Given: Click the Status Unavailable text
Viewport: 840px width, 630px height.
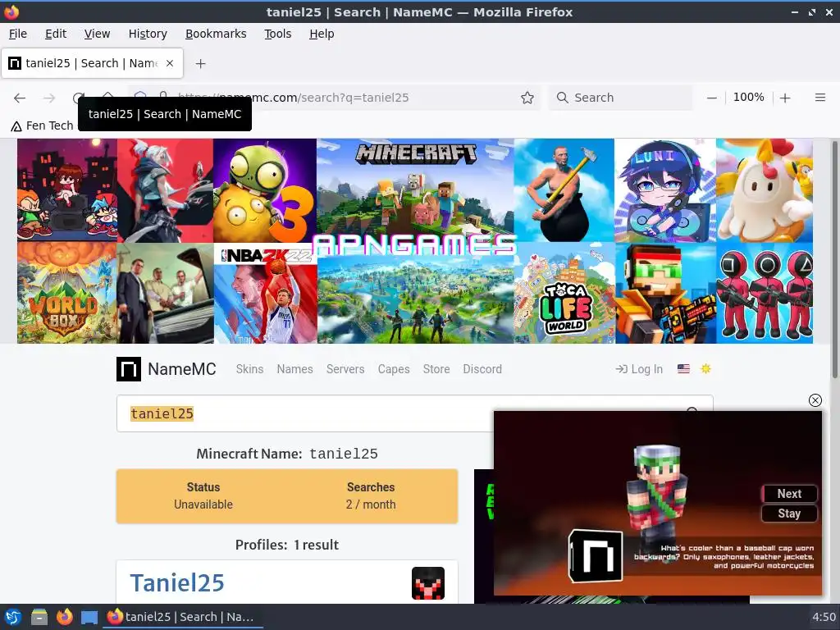Looking at the screenshot, I should [203, 496].
